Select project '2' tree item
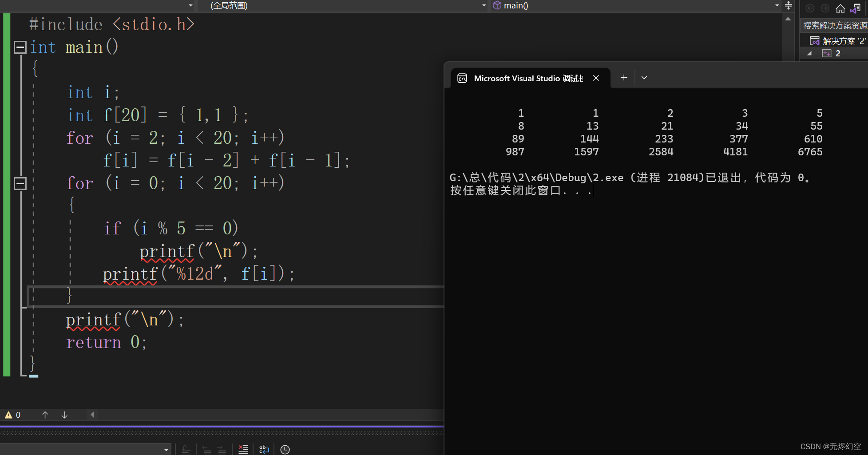The image size is (868, 455). (837, 53)
